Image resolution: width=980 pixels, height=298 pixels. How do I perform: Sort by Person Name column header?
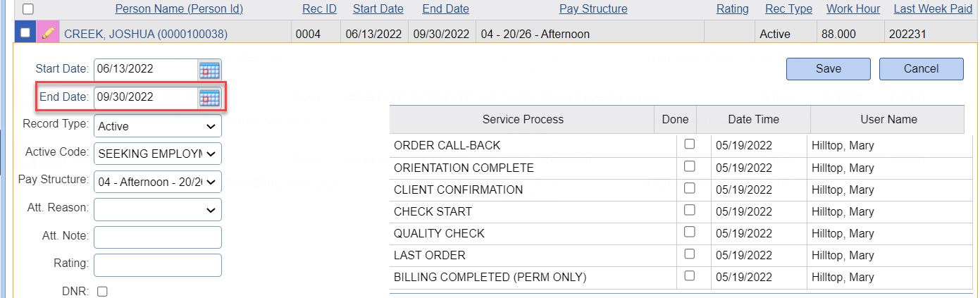179,9
